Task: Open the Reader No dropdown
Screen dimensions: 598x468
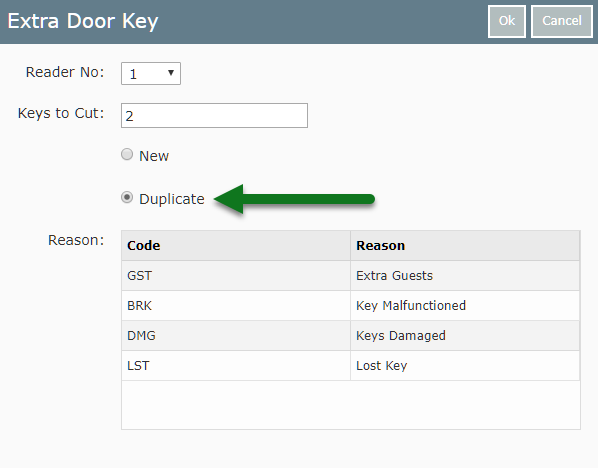Action: (x=151, y=74)
